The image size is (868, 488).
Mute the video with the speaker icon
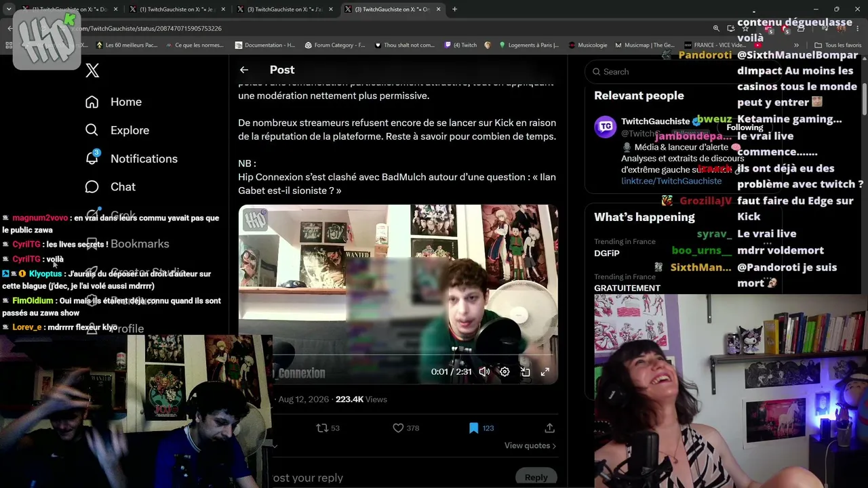pyautogui.click(x=484, y=371)
